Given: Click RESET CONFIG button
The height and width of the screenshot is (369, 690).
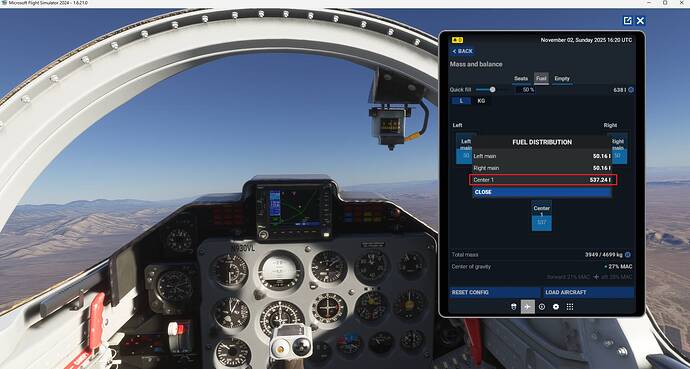Looking at the screenshot, I should tap(495, 292).
